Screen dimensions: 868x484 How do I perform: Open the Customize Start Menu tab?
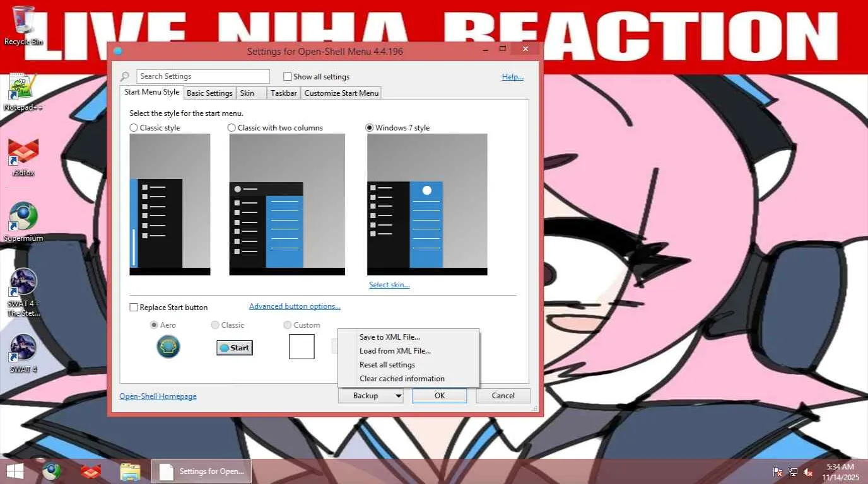point(342,93)
